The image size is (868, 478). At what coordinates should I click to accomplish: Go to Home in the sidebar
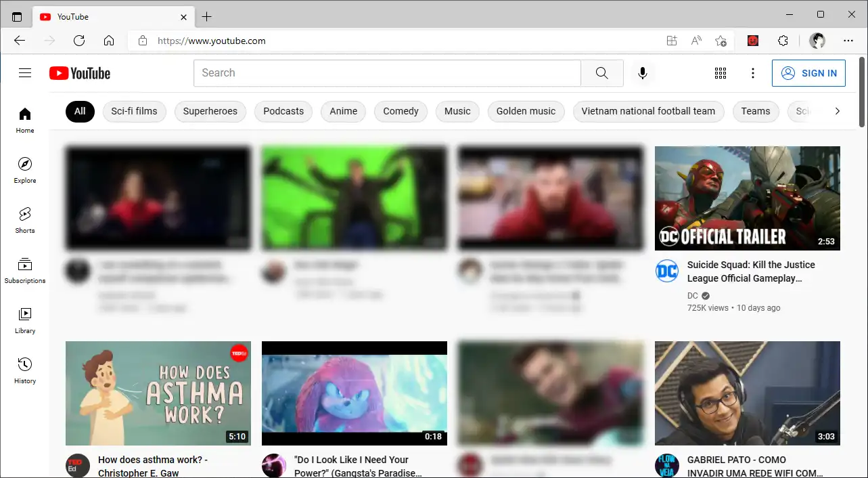pyautogui.click(x=25, y=120)
